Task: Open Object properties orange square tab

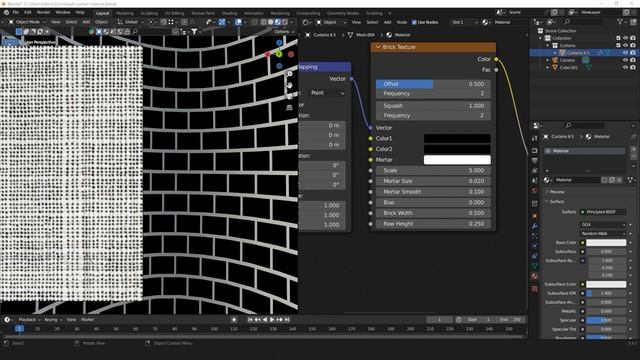Action: (535, 215)
